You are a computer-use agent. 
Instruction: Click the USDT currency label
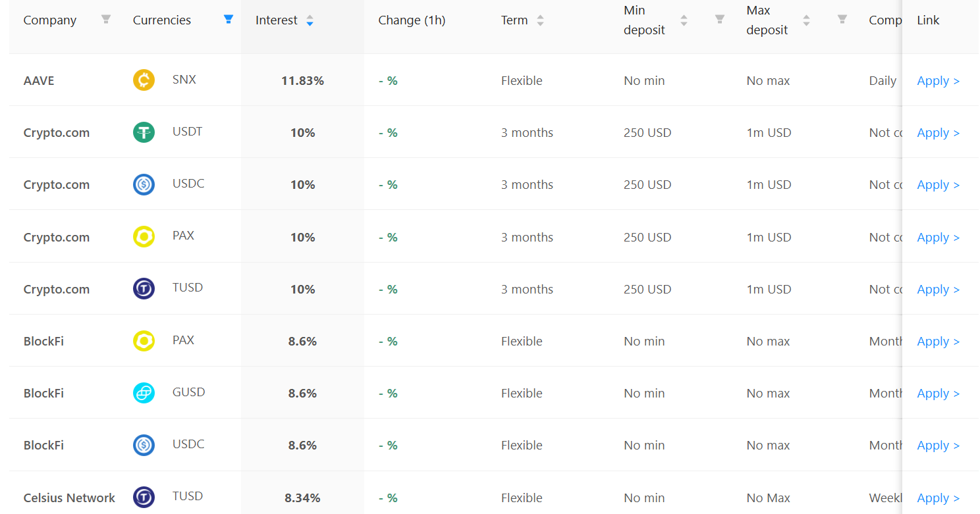click(x=188, y=132)
